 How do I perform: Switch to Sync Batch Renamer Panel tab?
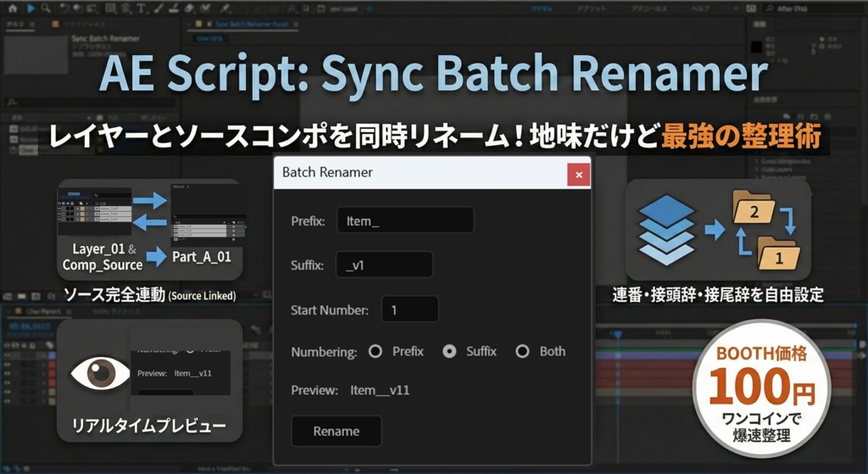click(x=252, y=25)
